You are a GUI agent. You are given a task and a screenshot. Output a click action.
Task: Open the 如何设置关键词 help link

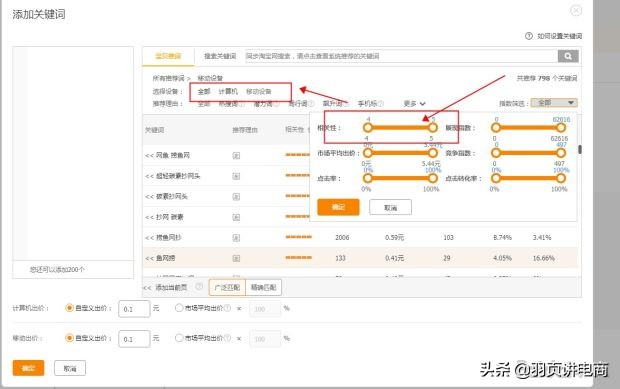559,36
